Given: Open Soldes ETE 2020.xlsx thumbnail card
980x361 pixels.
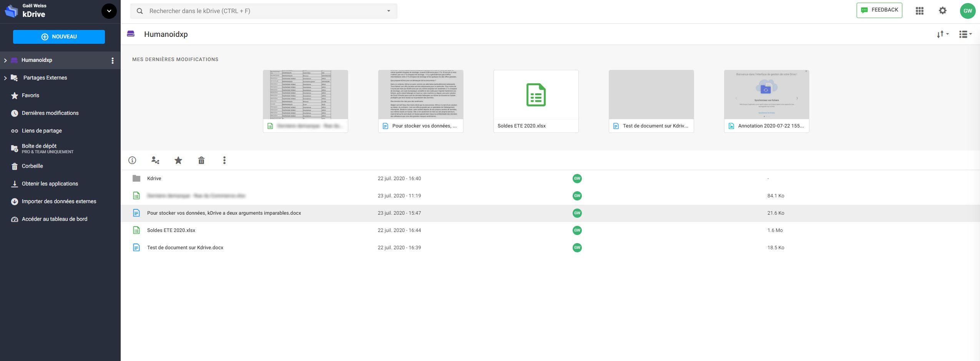Looking at the screenshot, I should point(536,101).
